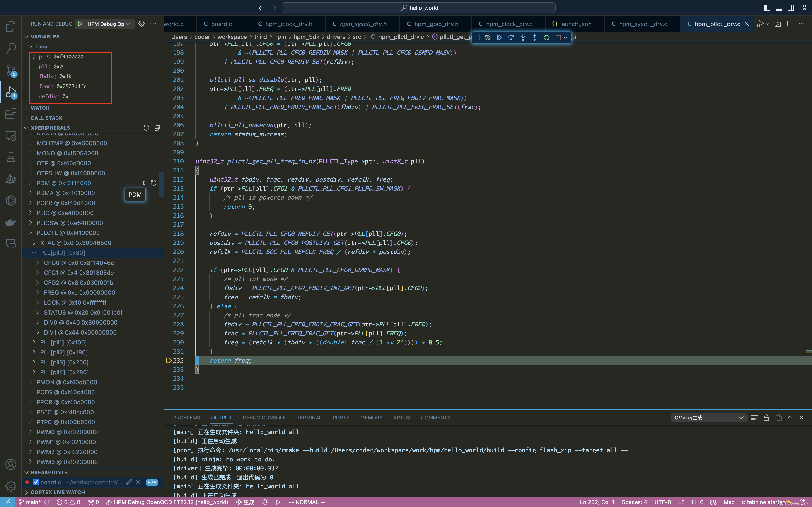Refresh the XPERIPHERALS panel
The image size is (812, 507).
pos(146,128)
